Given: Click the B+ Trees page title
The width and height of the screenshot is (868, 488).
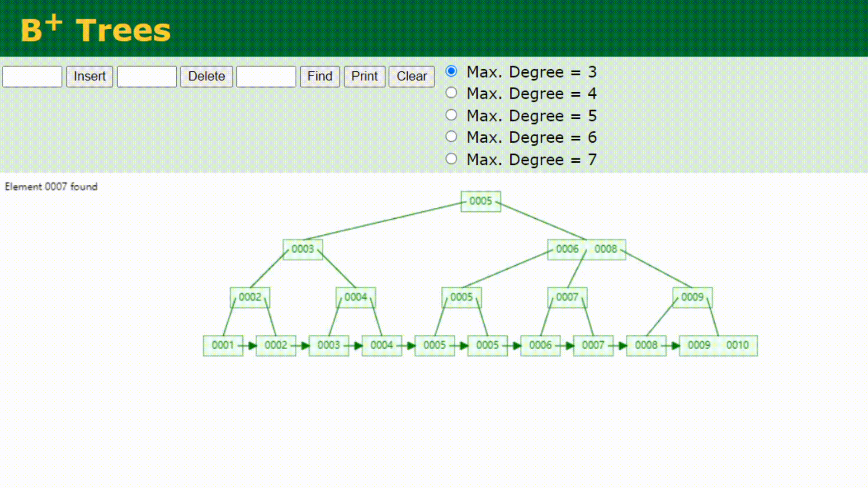Looking at the screenshot, I should pyautogui.click(x=95, y=30).
